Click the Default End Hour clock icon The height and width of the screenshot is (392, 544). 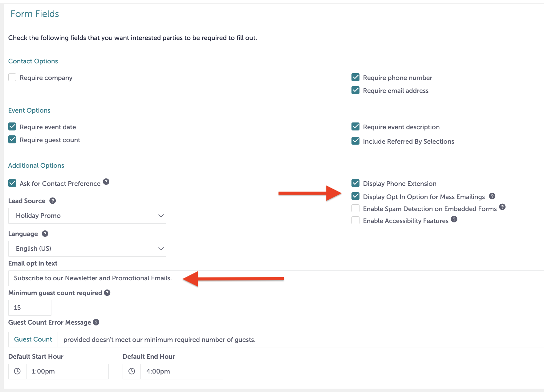pos(132,371)
